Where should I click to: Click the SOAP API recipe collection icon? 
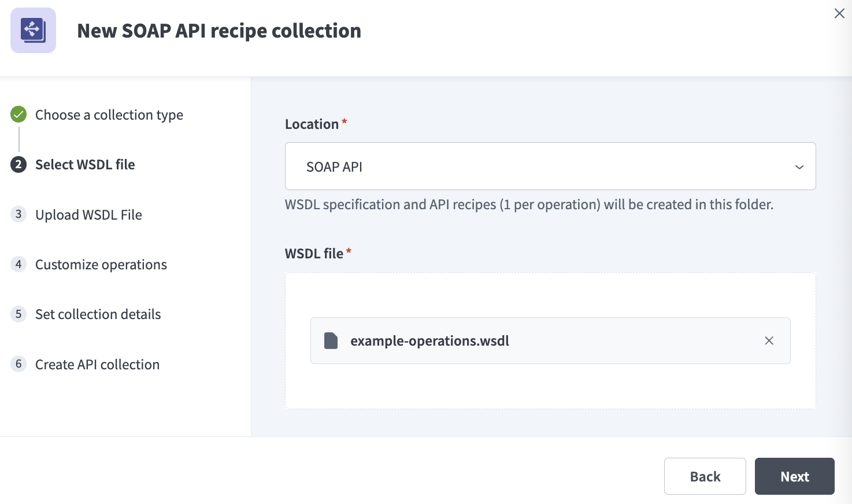tap(33, 30)
